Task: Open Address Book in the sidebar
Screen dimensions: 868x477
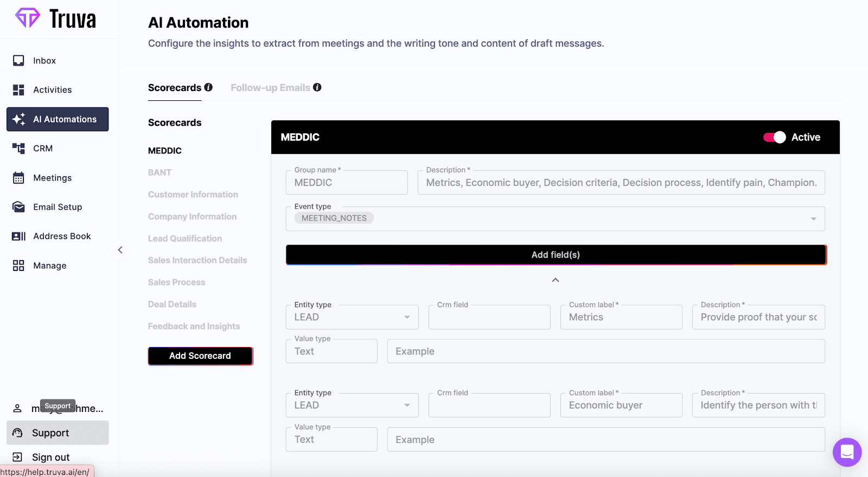Action: pos(58,236)
